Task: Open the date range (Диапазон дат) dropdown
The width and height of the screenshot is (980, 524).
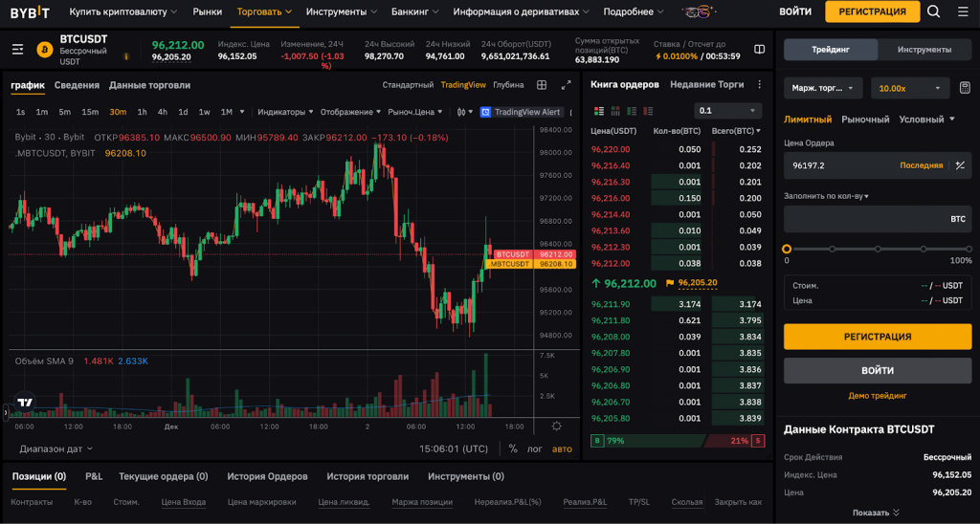Action: coord(56,448)
